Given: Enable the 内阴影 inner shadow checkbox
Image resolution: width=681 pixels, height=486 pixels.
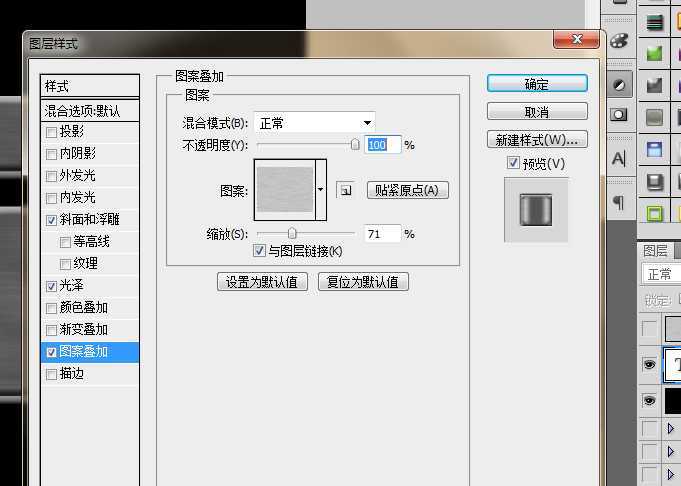Looking at the screenshot, I should [51, 154].
